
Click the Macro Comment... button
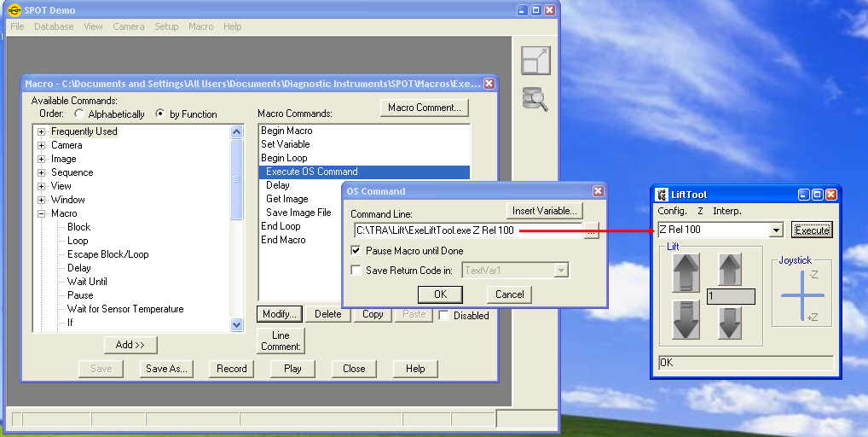coord(424,108)
